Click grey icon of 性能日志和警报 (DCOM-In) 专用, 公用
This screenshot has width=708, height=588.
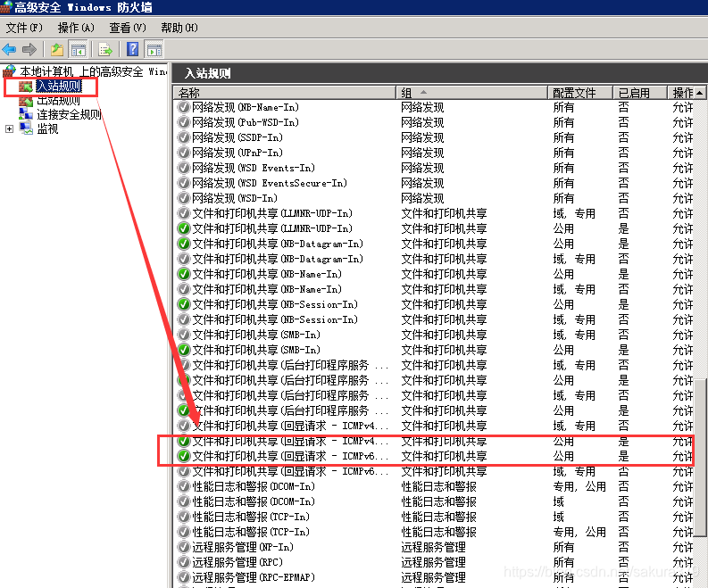click(x=183, y=486)
